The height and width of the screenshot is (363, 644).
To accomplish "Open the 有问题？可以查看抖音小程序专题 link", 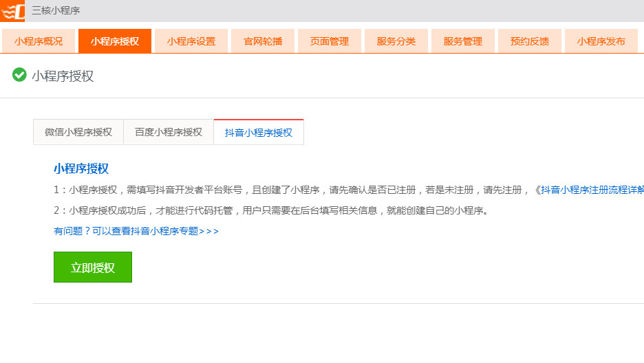I will 136,231.
